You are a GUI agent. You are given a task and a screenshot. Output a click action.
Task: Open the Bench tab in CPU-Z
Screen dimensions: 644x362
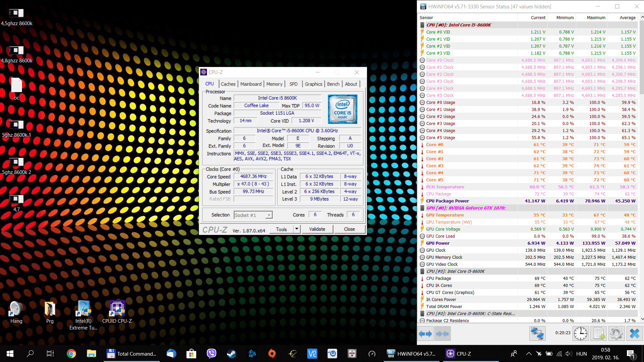click(x=333, y=84)
